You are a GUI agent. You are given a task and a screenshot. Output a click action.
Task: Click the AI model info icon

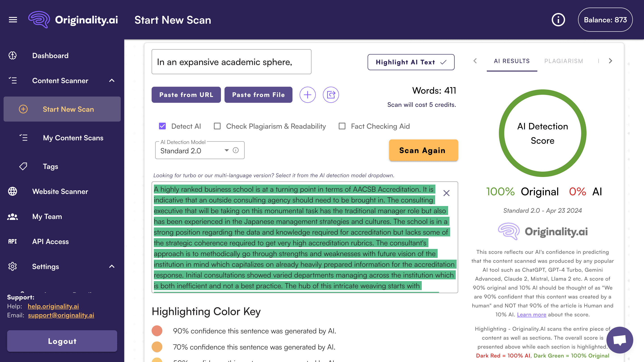click(235, 150)
